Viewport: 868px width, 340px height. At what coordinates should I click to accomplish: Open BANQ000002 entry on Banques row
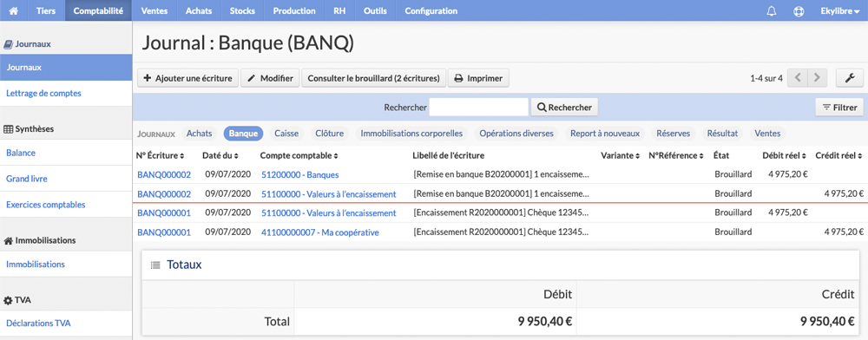164,174
